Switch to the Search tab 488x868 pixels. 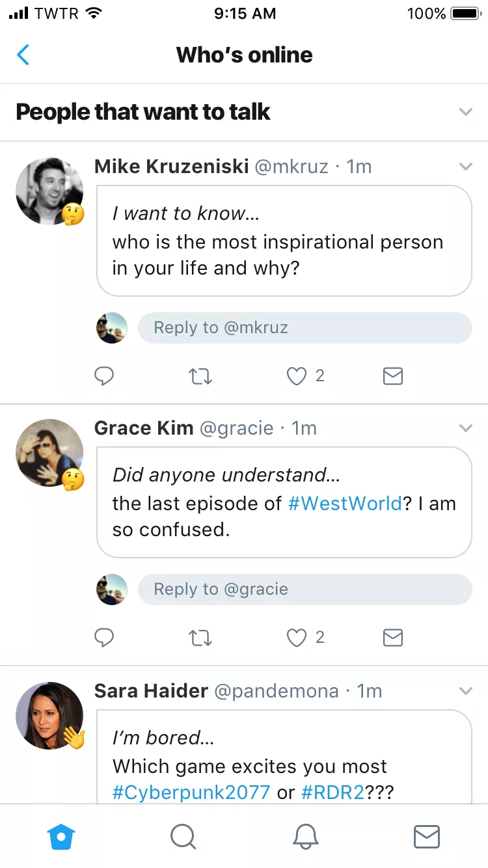coord(183,837)
